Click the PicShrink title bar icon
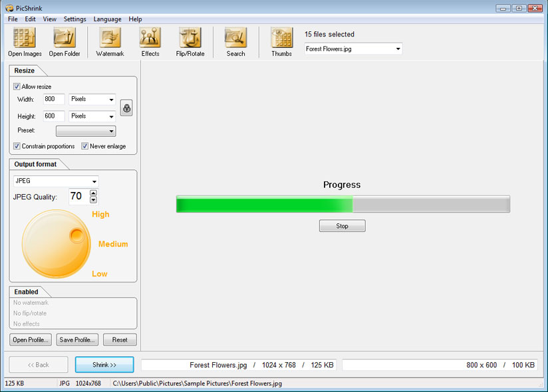This screenshot has width=548, height=392. 9,8
